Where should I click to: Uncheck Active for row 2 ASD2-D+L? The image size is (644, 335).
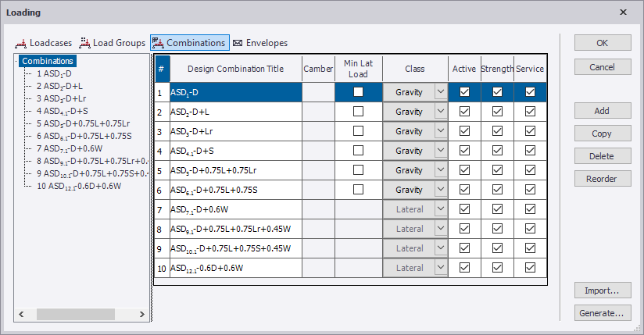pyautogui.click(x=464, y=112)
